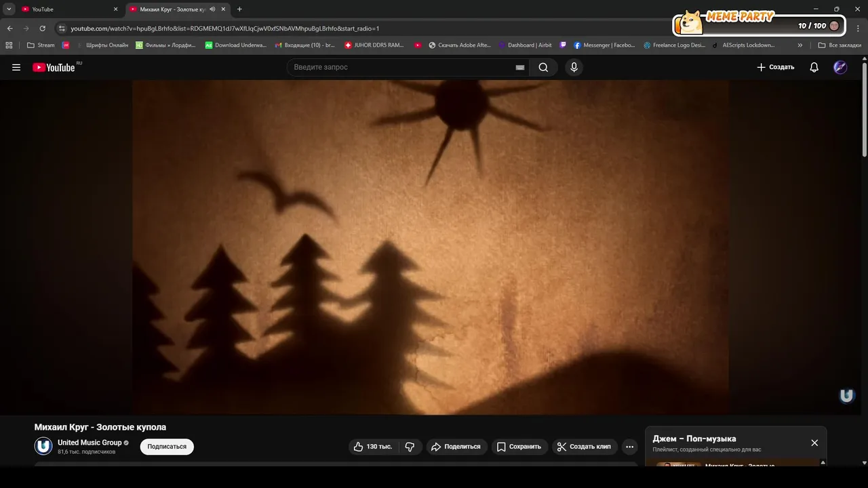Open the tab search chevron dropdown
This screenshot has height=488, width=868.
[x=9, y=9]
